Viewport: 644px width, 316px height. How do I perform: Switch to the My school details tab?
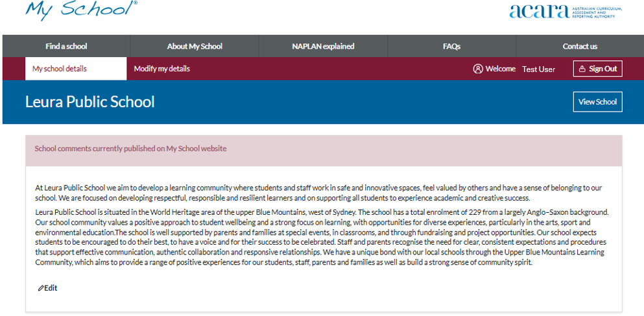click(60, 69)
